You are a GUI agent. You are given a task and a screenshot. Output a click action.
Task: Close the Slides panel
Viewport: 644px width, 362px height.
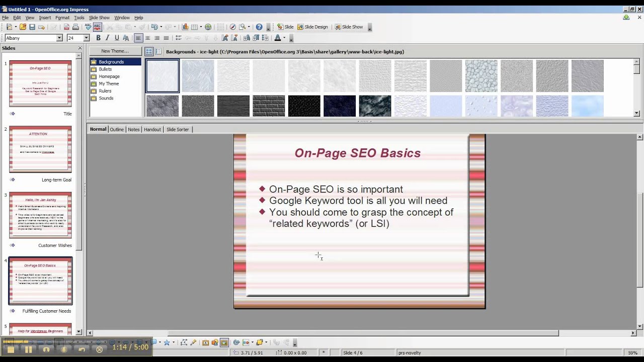click(80, 48)
